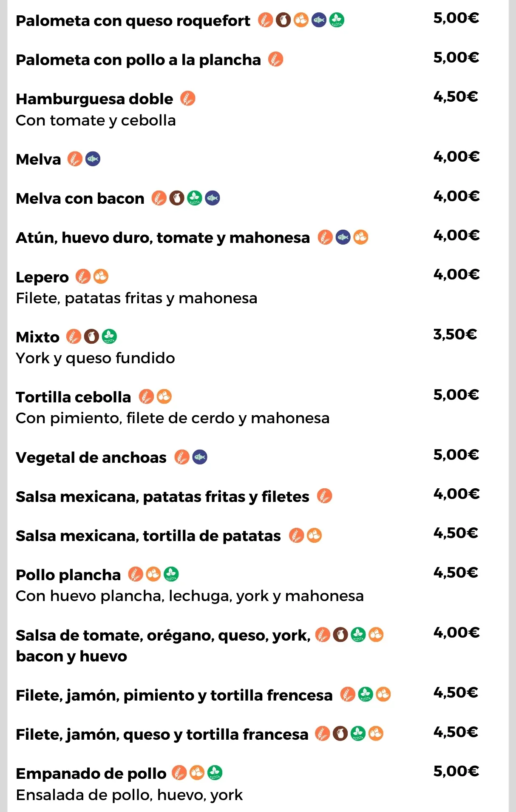Viewport: 516px width, 812px height.
Task: Click the gluten icon next to Palometa con pollo a la plancha
Action: point(275,60)
